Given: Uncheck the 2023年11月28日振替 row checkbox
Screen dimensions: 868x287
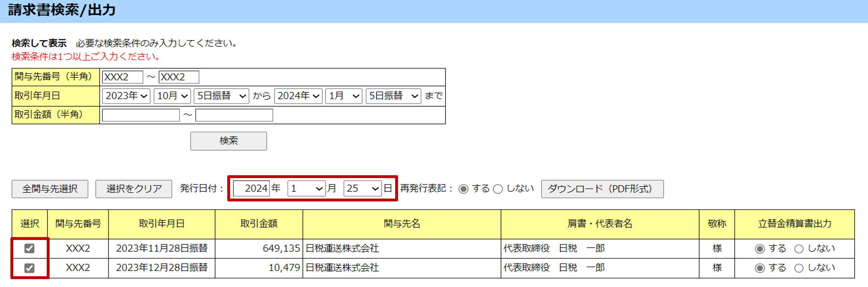Looking at the screenshot, I should (29, 248).
